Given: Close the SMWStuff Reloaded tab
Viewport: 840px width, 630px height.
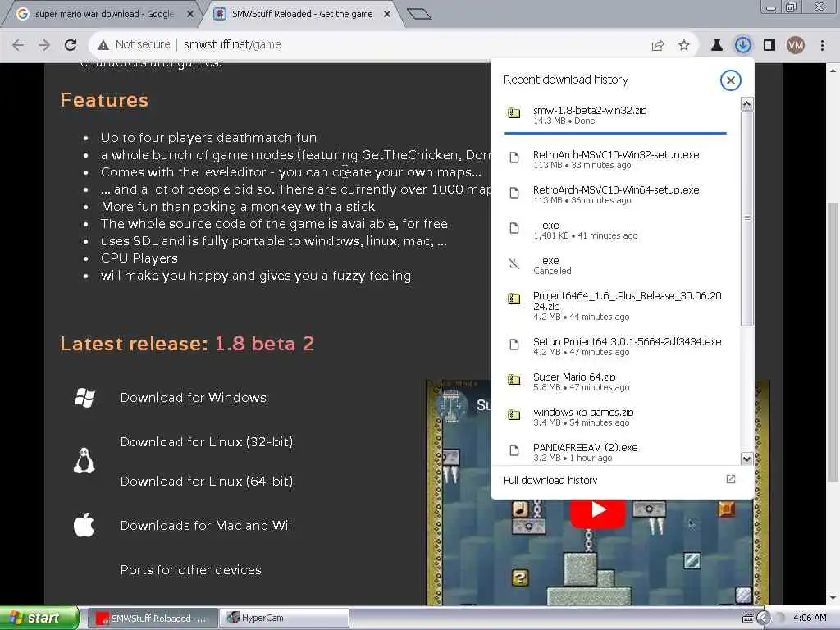Looking at the screenshot, I should pos(387,14).
